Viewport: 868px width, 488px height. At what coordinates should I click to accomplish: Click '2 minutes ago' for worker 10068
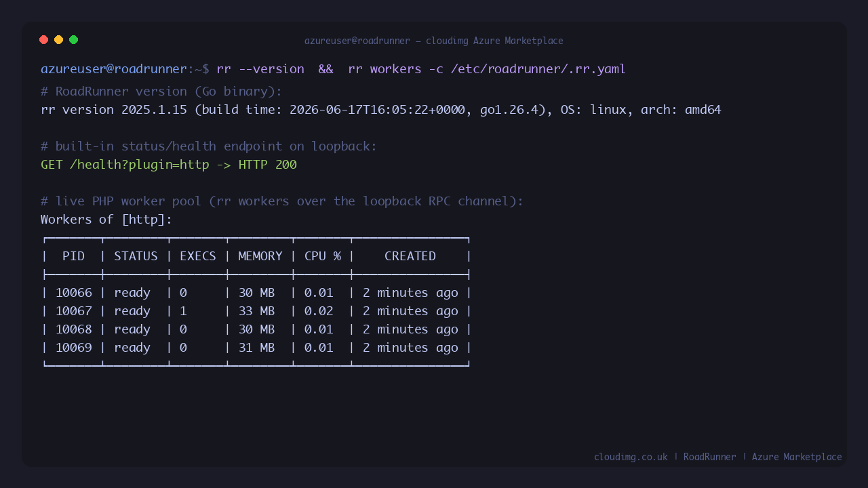[x=410, y=329]
